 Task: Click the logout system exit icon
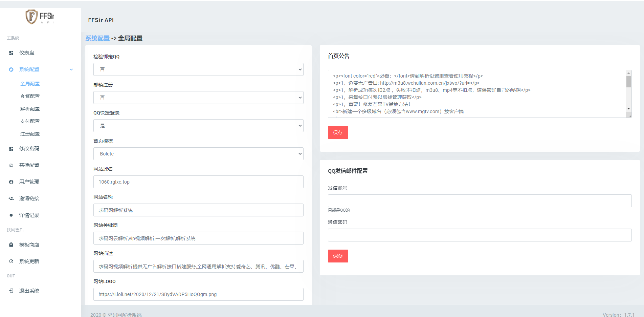coord(11,291)
